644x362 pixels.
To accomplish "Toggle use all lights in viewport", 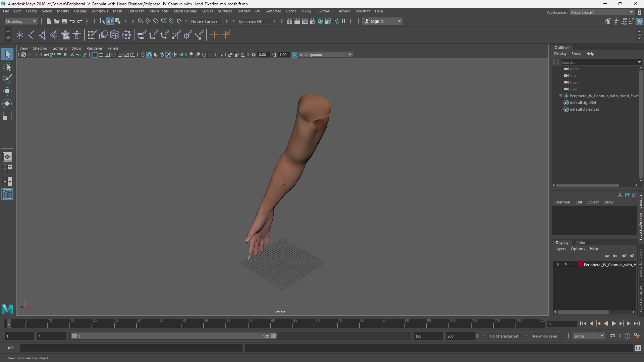I will coord(175,55).
